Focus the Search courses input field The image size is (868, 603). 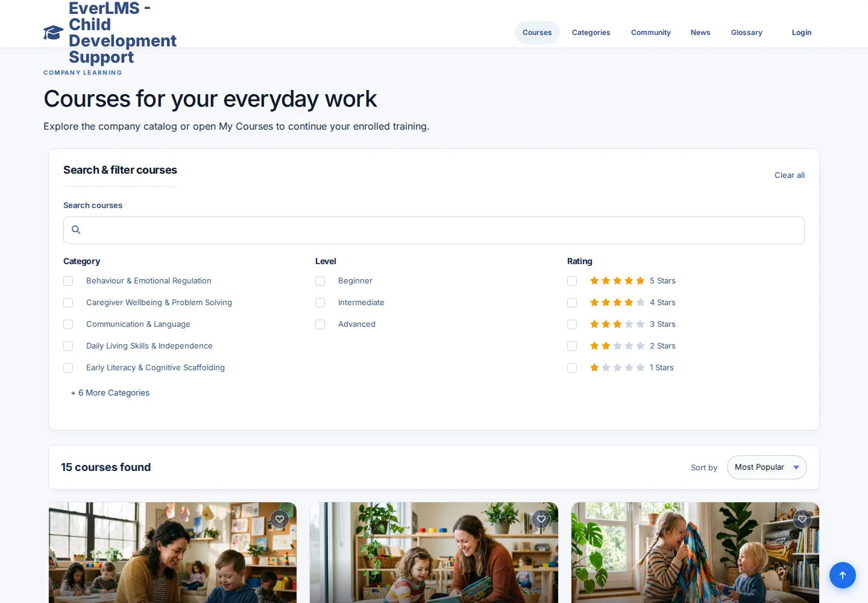click(434, 230)
